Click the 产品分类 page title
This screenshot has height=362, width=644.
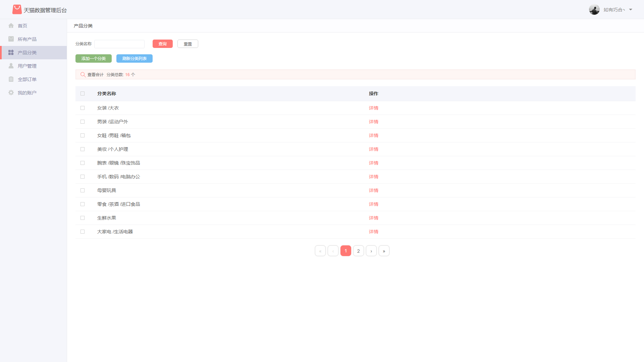point(83,26)
